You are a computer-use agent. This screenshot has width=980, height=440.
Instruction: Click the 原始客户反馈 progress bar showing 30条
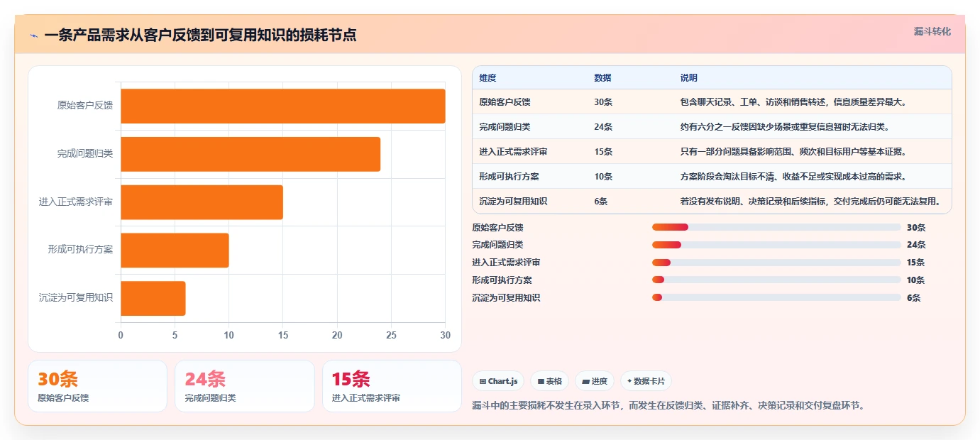click(776, 227)
